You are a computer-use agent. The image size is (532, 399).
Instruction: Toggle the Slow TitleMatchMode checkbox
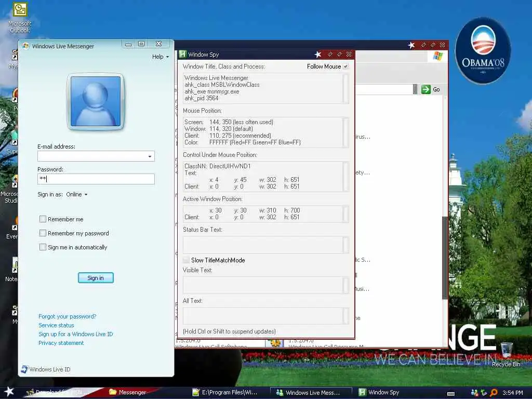coord(186,260)
